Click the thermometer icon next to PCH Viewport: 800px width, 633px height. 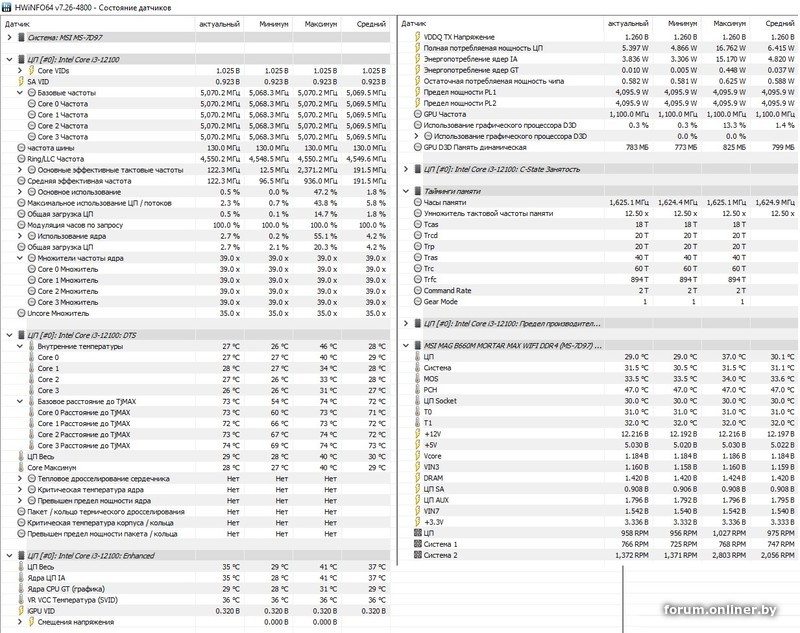click(x=416, y=390)
